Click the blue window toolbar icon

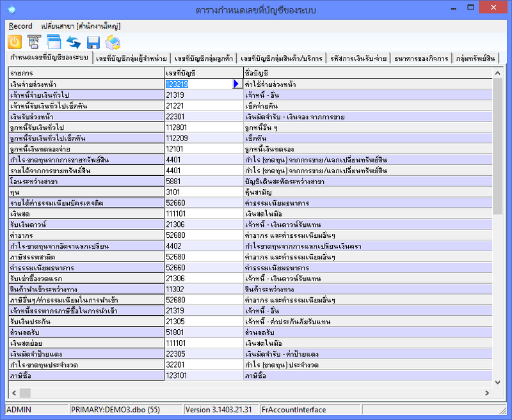(54, 43)
